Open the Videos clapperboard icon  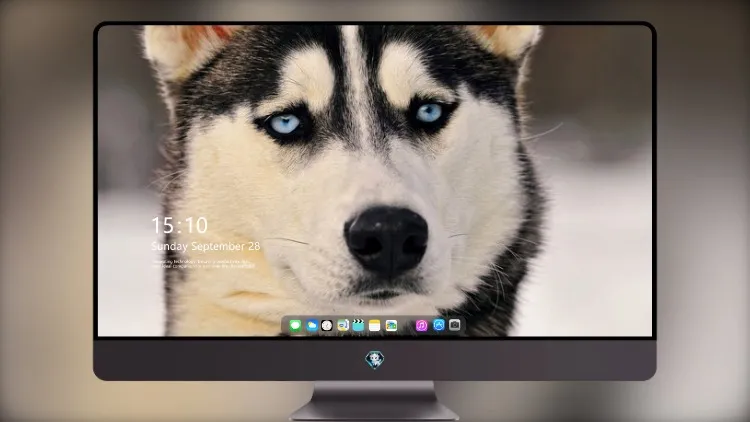tap(358, 326)
